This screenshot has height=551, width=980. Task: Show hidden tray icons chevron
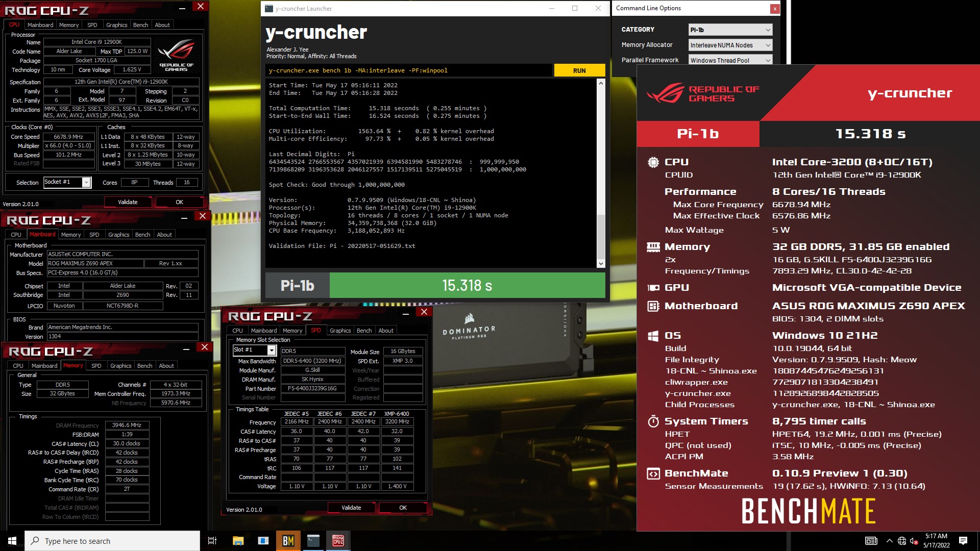[890, 541]
